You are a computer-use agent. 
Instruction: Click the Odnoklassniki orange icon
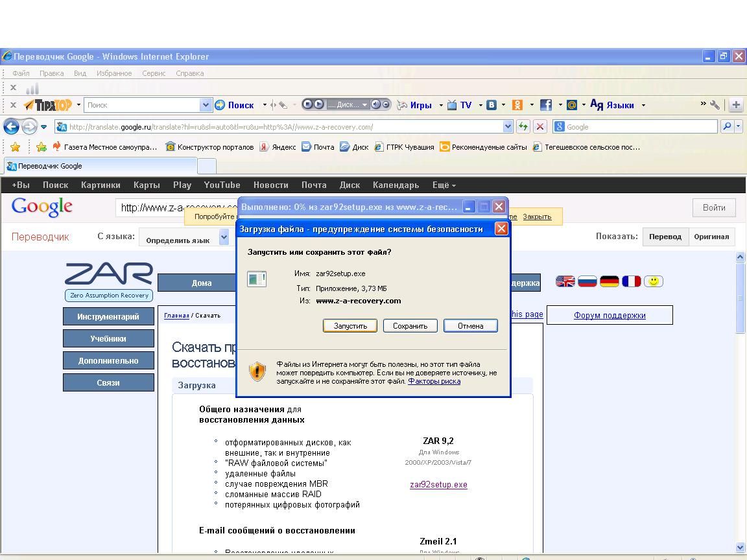[517, 105]
